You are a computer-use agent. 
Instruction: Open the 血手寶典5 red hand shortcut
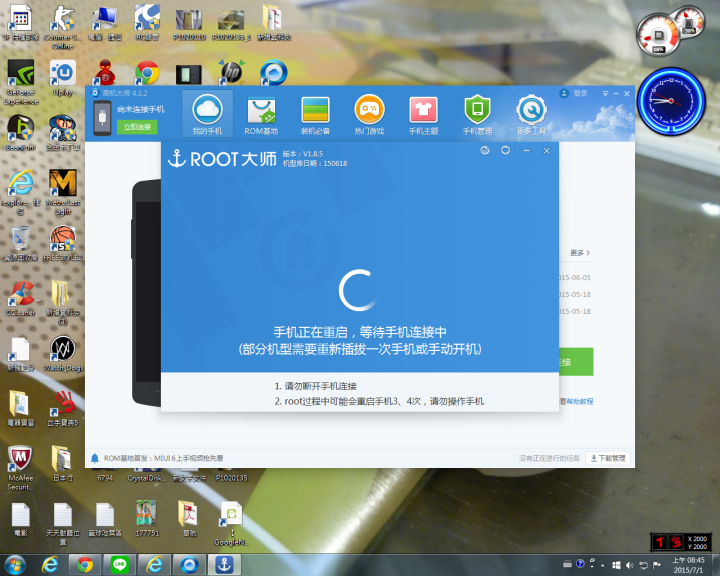63,409
